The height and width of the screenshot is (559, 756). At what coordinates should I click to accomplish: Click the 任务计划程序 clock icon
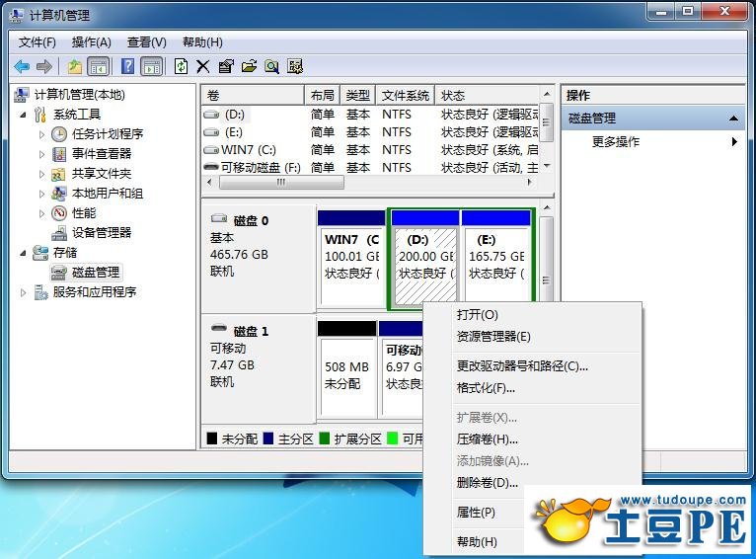point(59,134)
